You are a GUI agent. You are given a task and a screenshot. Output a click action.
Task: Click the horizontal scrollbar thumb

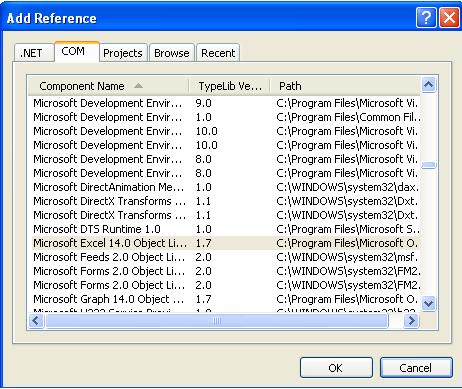(x=217, y=321)
